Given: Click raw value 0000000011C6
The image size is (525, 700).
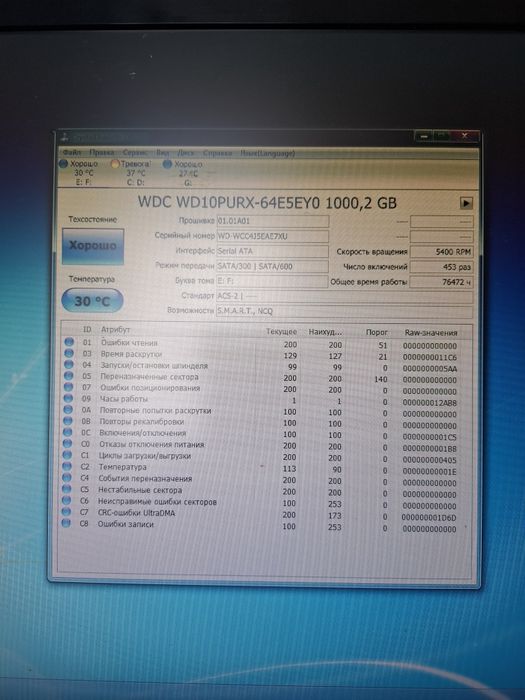Looking at the screenshot, I should (x=429, y=357).
